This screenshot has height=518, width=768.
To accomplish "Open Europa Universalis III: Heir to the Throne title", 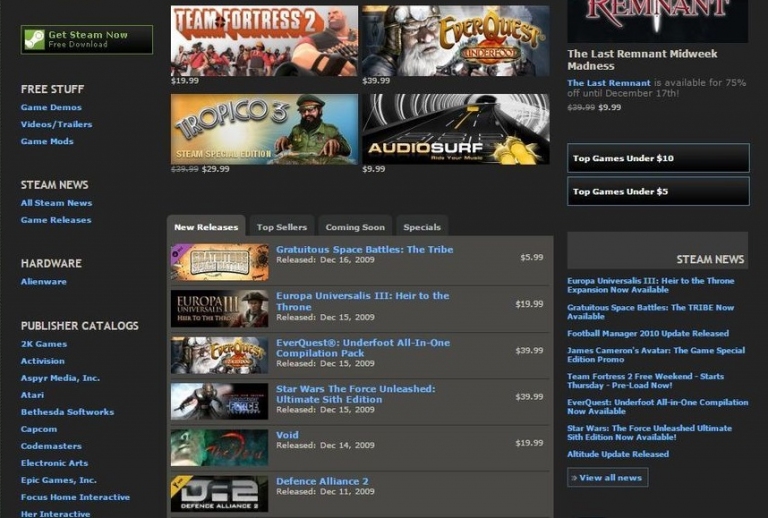I will [x=362, y=301].
